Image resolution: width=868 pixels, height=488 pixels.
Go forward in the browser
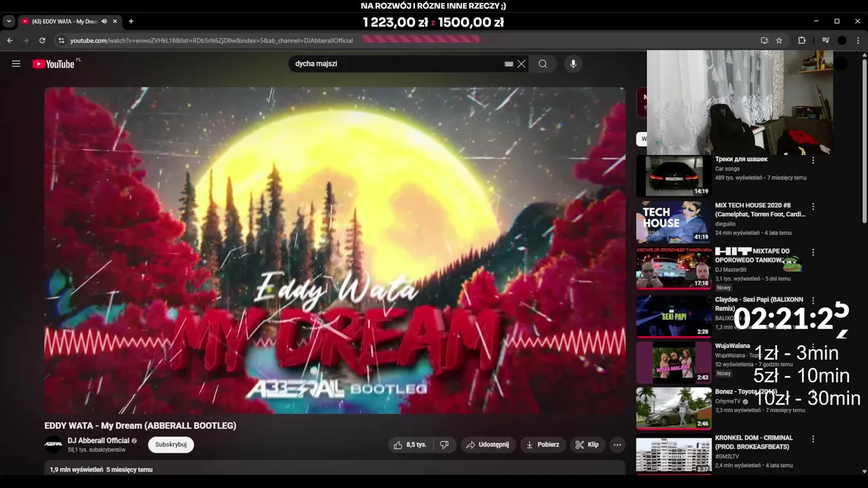click(26, 41)
